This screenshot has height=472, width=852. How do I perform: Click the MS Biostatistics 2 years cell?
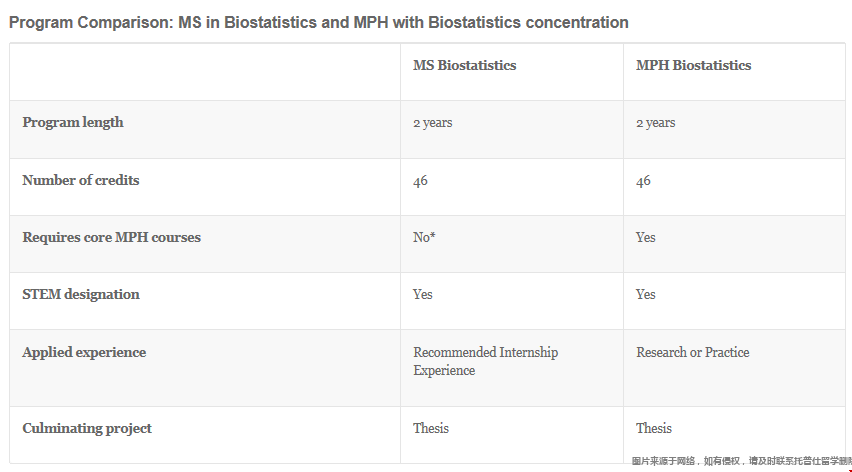[432, 123]
